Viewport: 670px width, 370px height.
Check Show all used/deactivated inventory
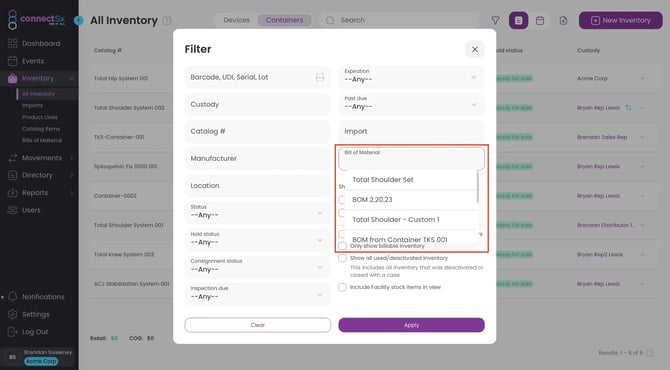tap(342, 258)
